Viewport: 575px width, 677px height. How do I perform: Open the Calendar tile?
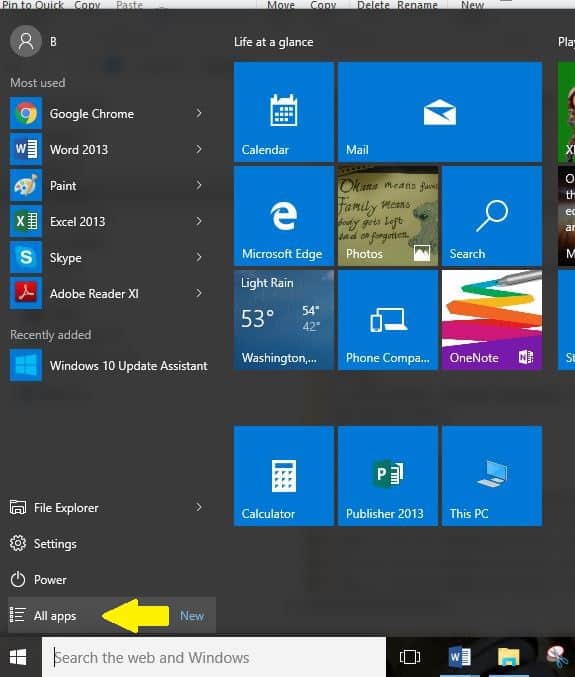click(x=284, y=112)
